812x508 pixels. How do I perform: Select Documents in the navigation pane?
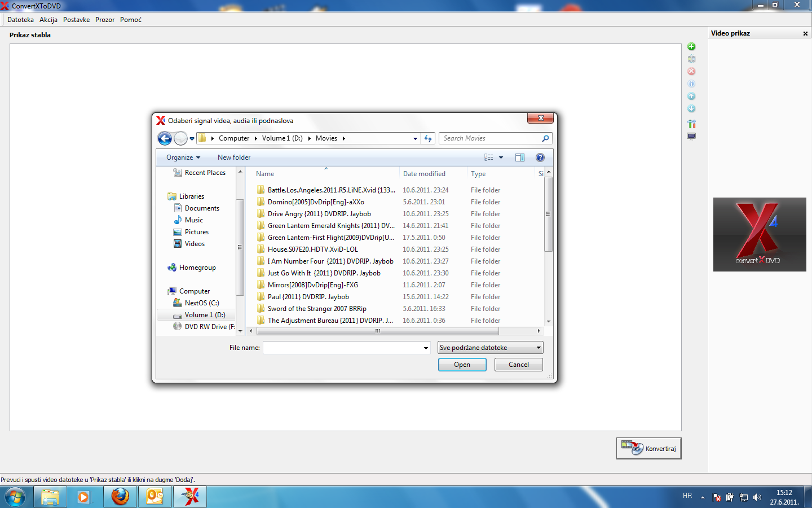[202, 208]
